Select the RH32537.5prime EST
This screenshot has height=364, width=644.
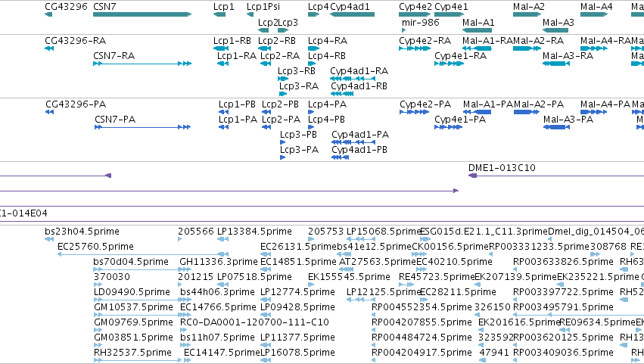click(138, 361)
